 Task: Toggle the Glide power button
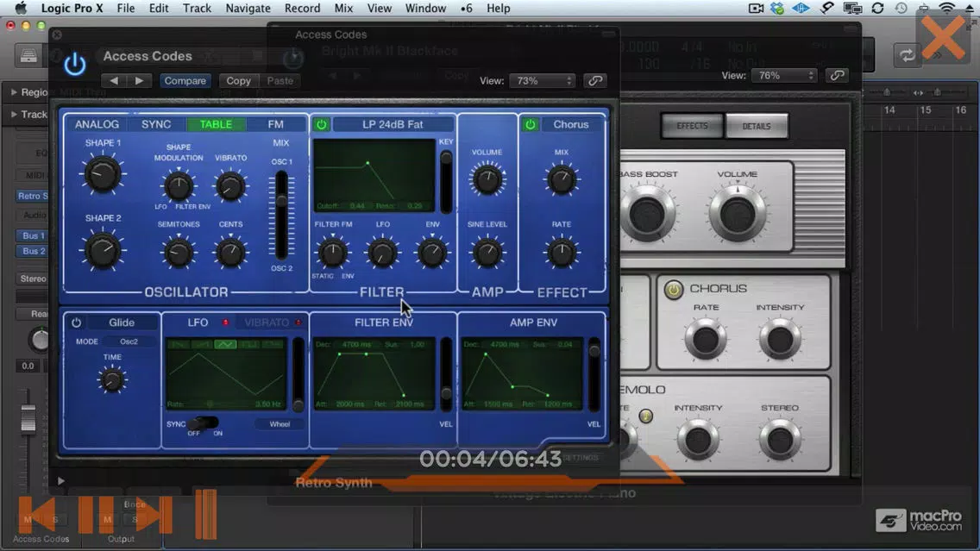pyautogui.click(x=76, y=322)
